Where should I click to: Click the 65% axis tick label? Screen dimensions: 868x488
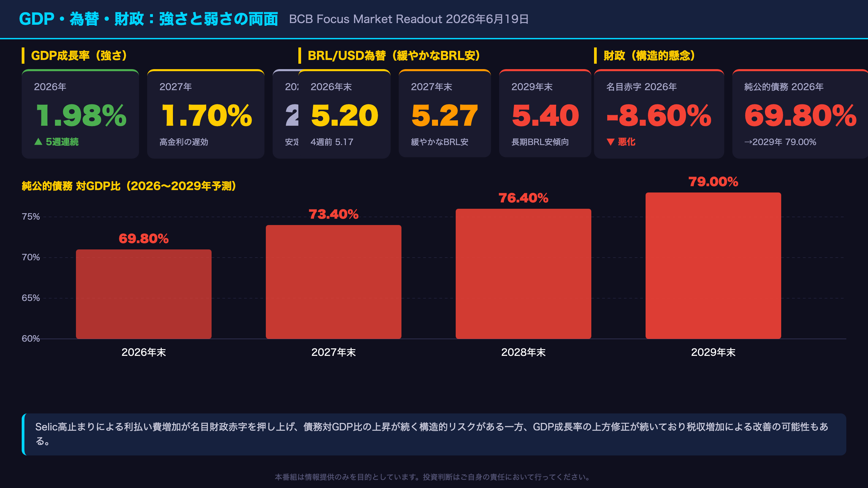click(x=31, y=298)
